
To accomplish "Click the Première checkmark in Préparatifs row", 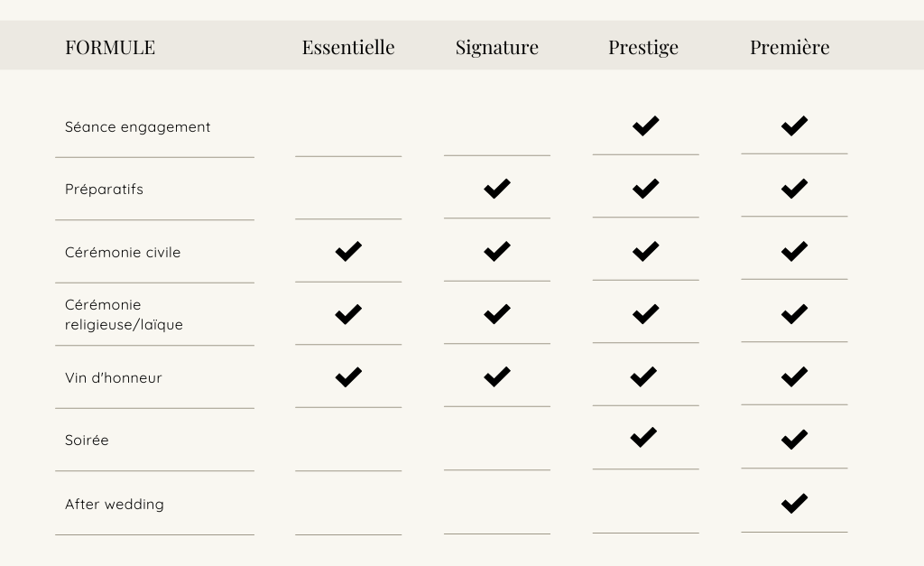I will pos(794,189).
